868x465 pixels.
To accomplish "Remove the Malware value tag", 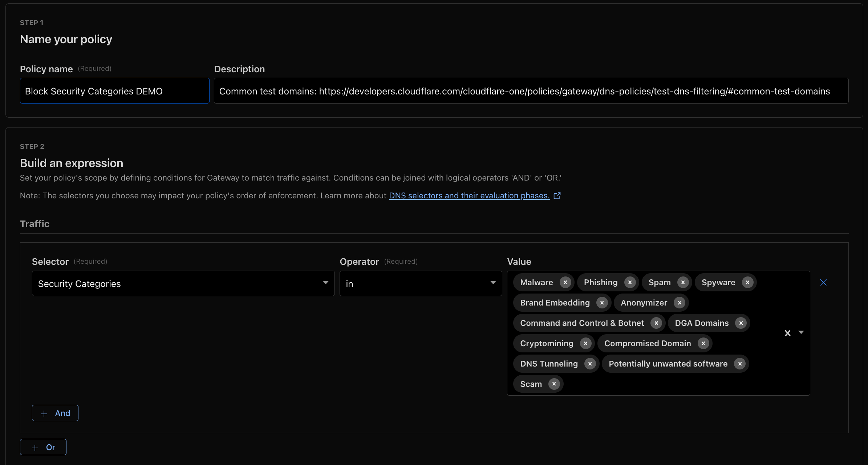I will click(565, 282).
